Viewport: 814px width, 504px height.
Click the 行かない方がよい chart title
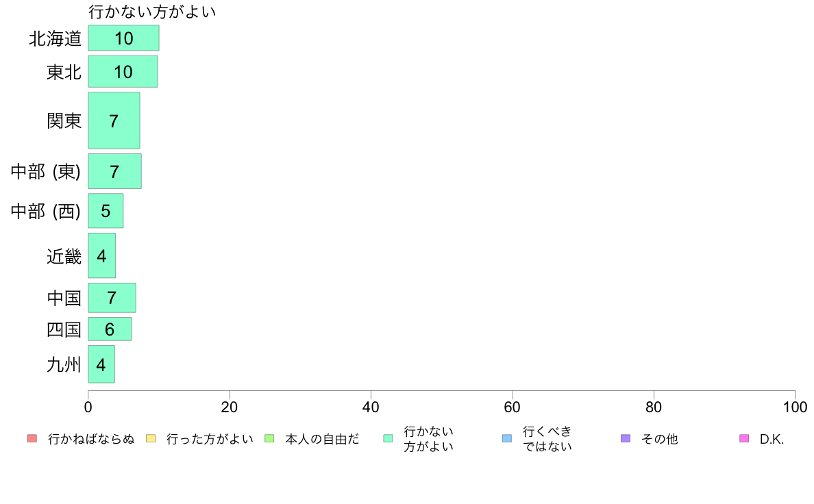coord(152,12)
